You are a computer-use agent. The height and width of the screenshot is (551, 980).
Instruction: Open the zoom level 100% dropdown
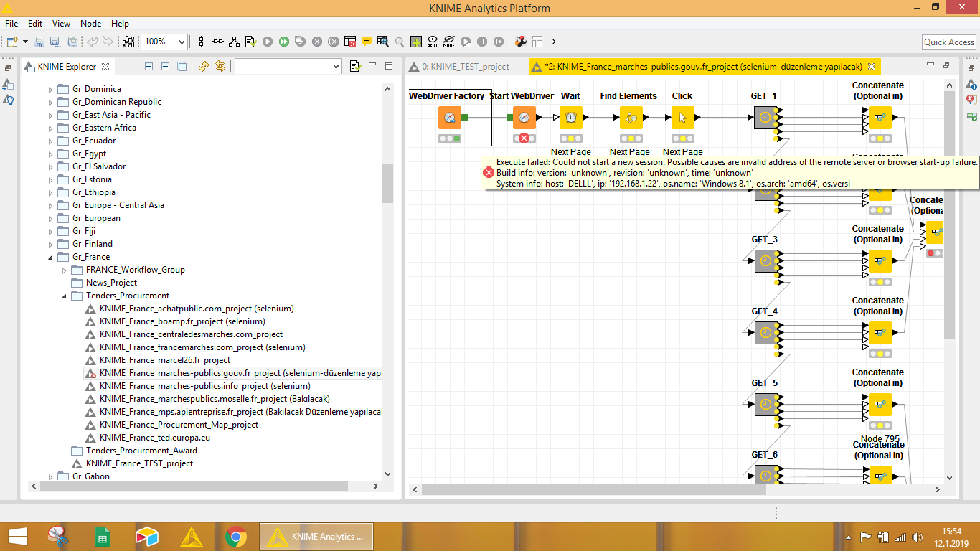tap(181, 42)
